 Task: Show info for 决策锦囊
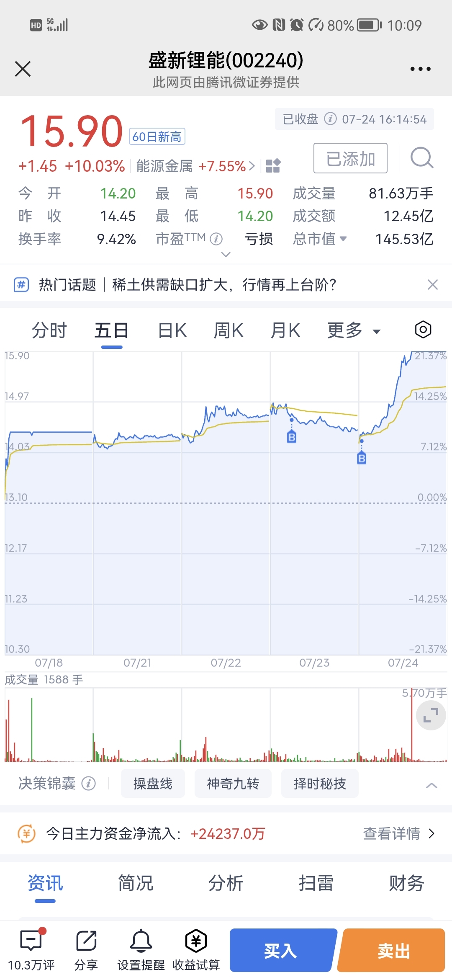coord(88,783)
